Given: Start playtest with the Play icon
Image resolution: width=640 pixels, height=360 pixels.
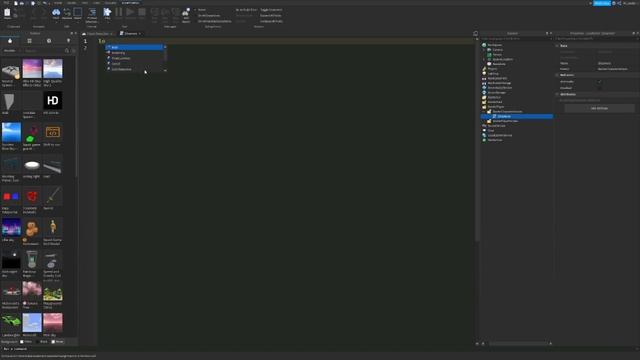Looking at the screenshot, I should pos(107,12).
